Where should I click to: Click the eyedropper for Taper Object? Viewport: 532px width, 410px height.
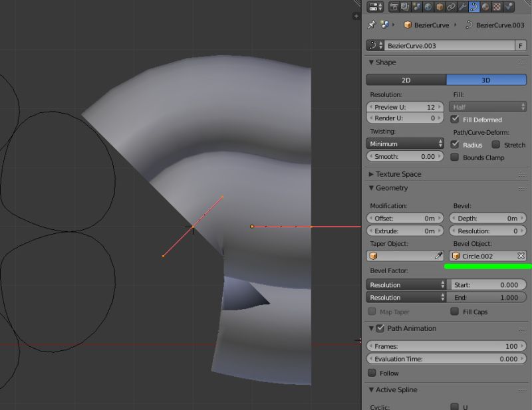[438, 255]
